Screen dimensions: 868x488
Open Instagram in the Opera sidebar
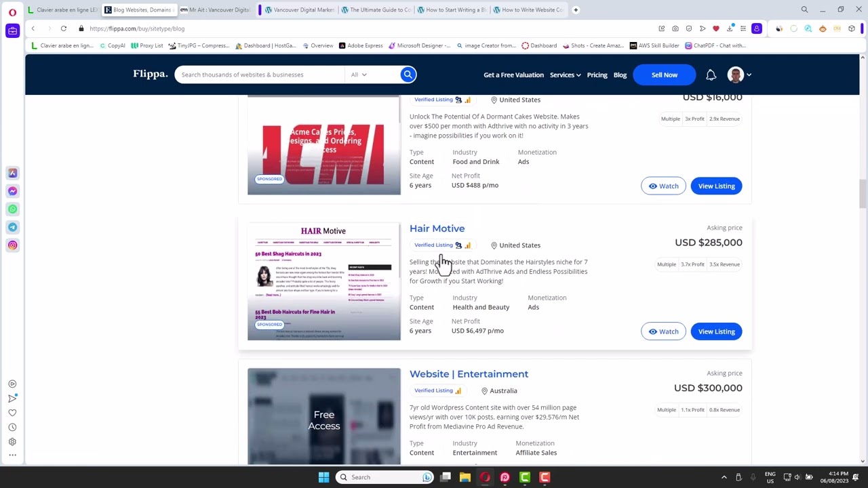12,245
